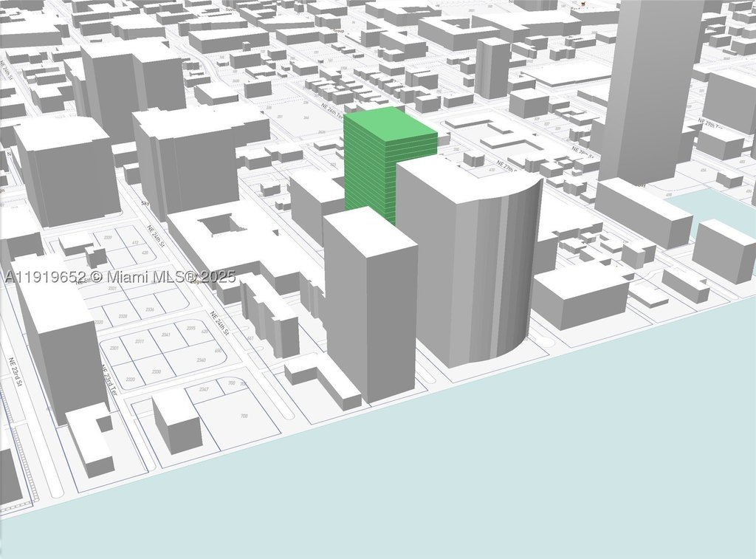Click the NE 26th Ter label
The width and height of the screenshot is (756, 559).
pyautogui.click(x=333, y=109)
